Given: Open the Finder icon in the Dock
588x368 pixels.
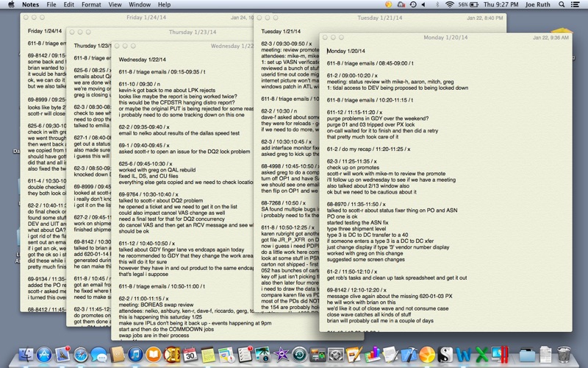Looking at the screenshot, I should click(26, 355).
